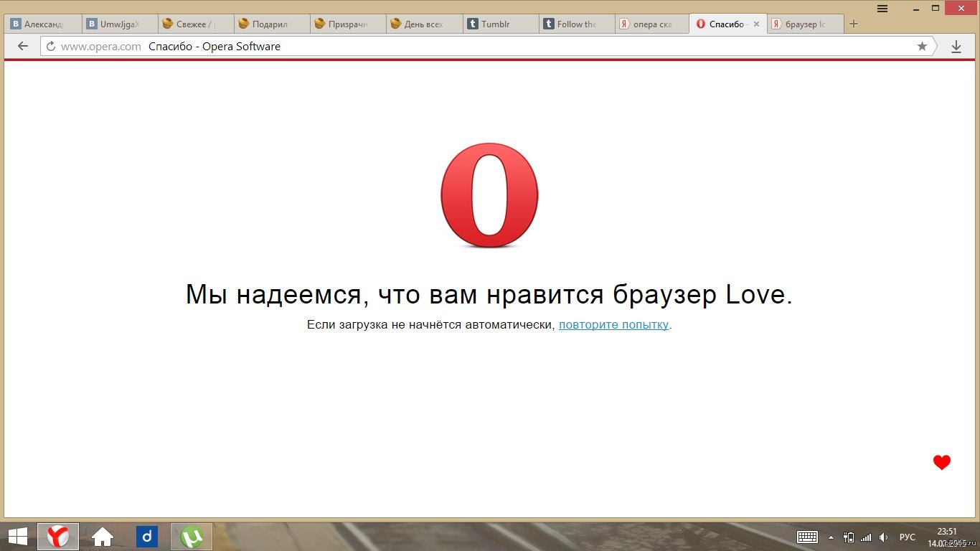This screenshot has width=980, height=551.
Task: Open the browser hamburger menu
Action: coord(882,9)
